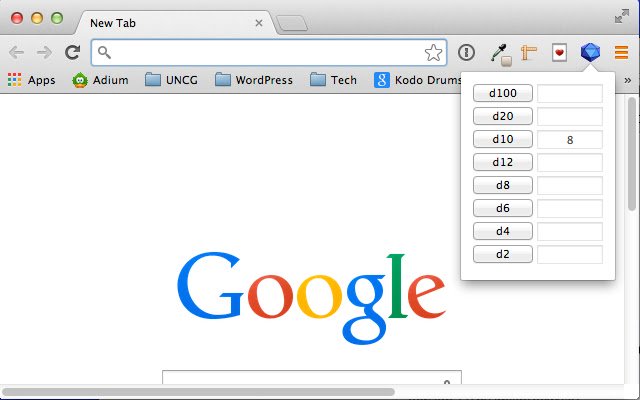Open a new tab with the blank tab button
Screen dimensions: 640x400
pos(292,23)
